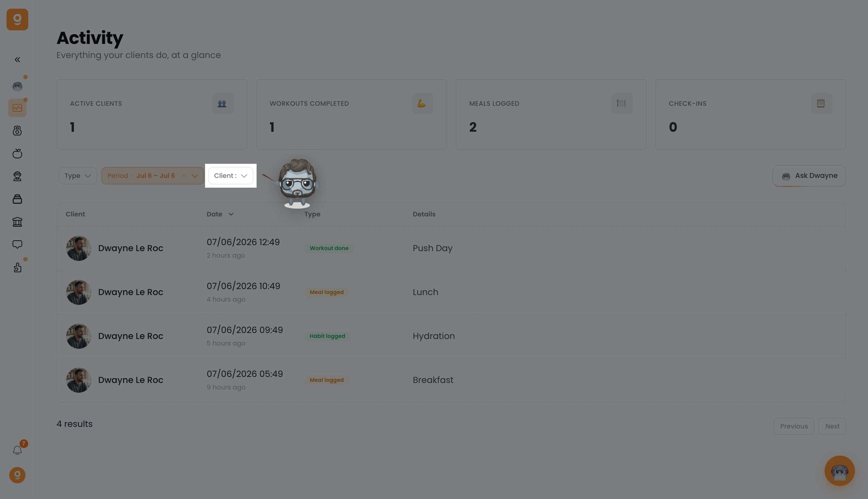Open the apple nutrition icon in the sidebar
The width and height of the screenshot is (868, 499).
(x=17, y=153)
